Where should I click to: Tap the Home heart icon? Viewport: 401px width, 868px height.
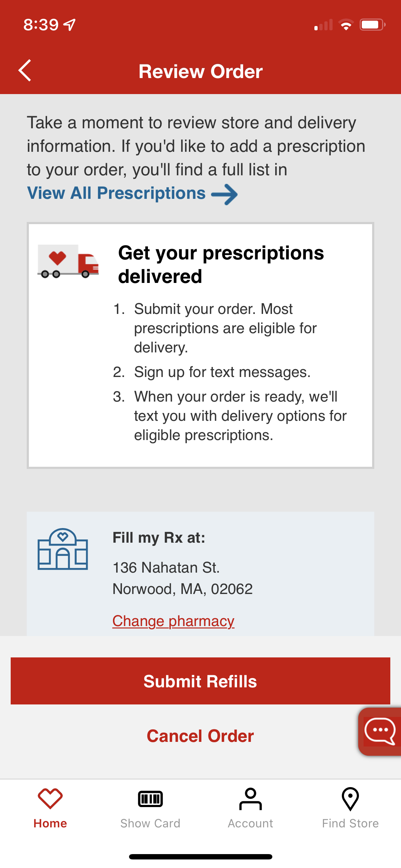pyautogui.click(x=50, y=798)
